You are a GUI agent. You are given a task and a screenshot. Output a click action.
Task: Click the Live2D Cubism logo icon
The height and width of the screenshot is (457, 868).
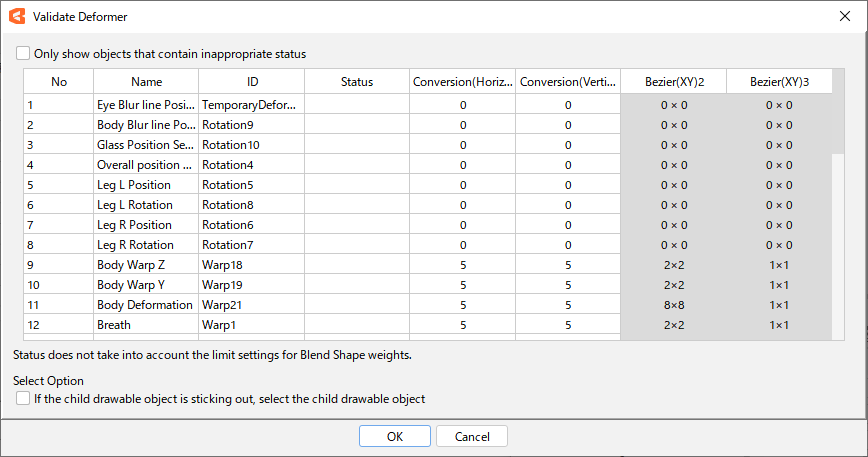coord(17,17)
